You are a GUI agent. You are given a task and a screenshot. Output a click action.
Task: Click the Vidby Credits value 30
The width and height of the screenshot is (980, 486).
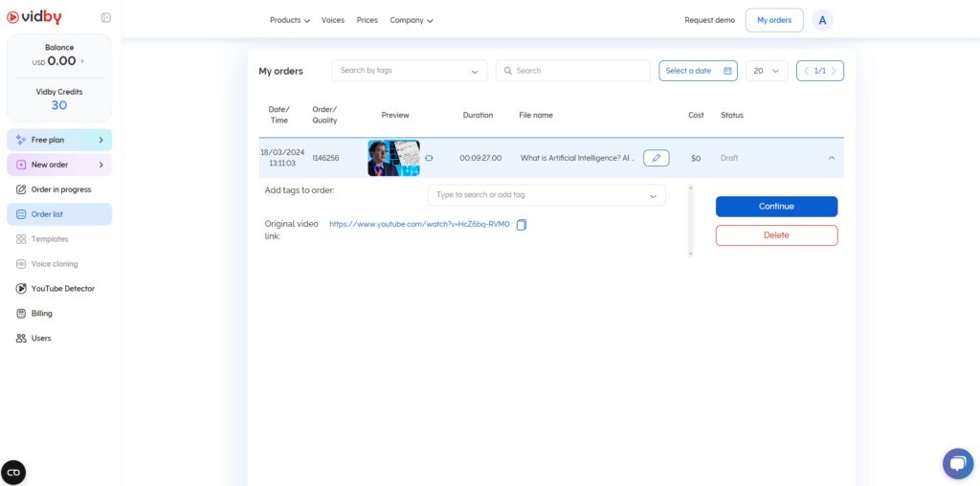coord(59,105)
